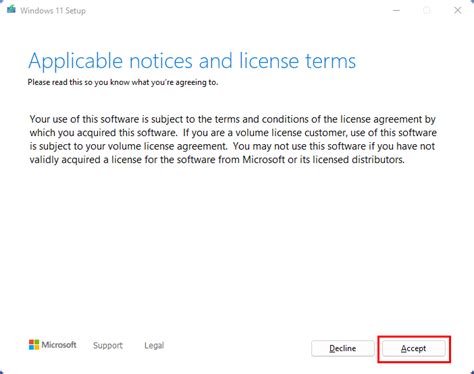The height and width of the screenshot is (374, 474).
Task: Click the license paragraph starting 'Your use of this software'
Action: (233, 139)
